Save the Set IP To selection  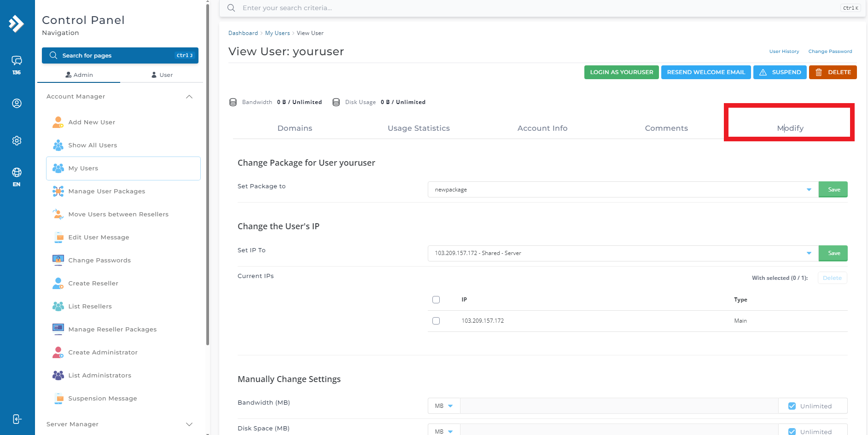pyautogui.click(x=833, y=253)
